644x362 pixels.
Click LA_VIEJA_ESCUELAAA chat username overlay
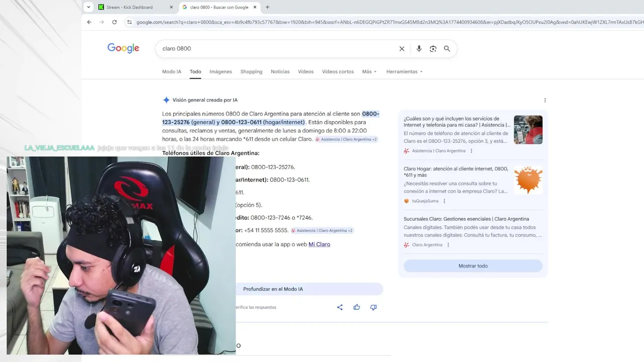pyautogui.click(x=59, y=148)
